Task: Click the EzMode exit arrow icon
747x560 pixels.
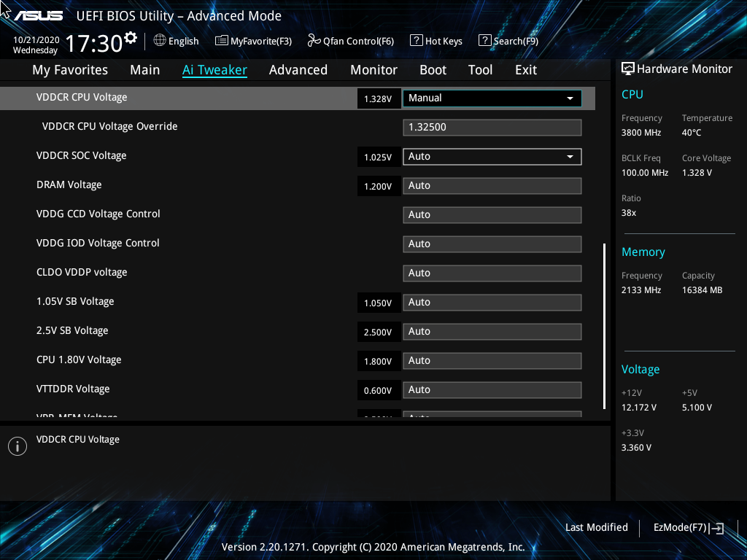Action: (716, 528)
